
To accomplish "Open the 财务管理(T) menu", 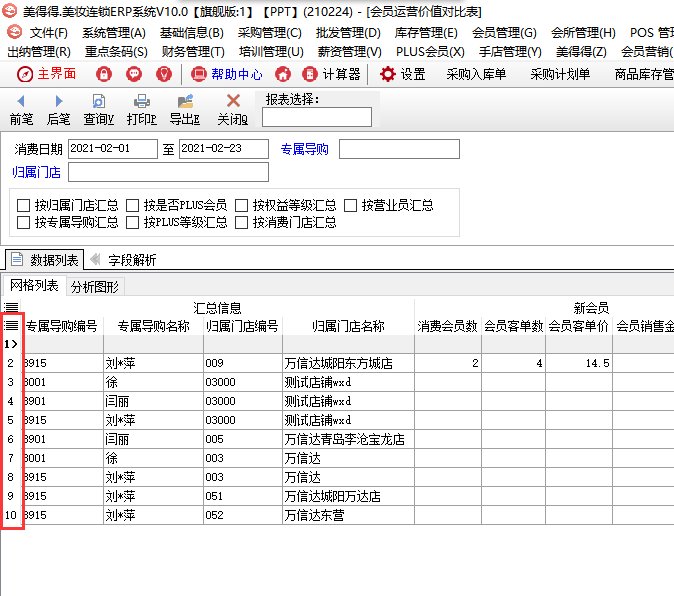I will coord(193,52).
